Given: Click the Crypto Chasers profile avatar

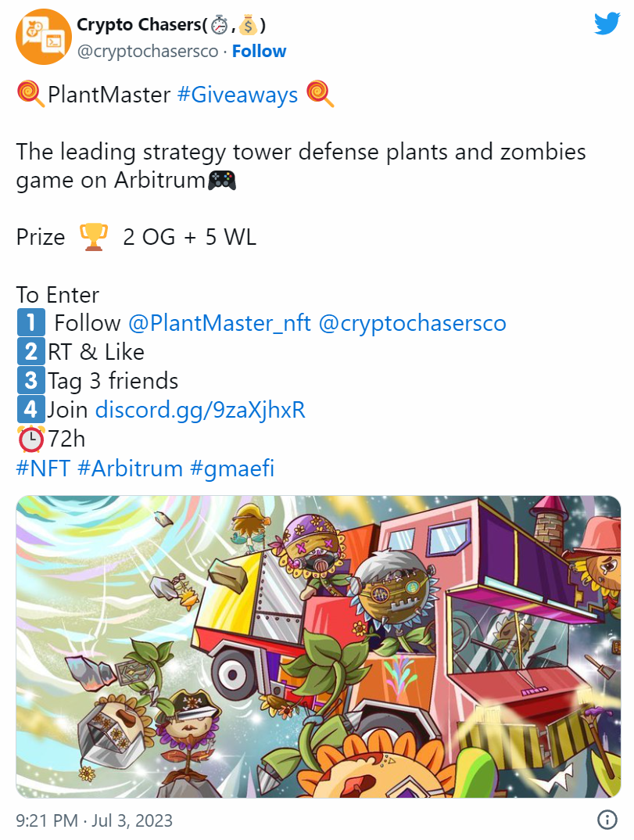Looking at the screenshot, I should 43,37.
